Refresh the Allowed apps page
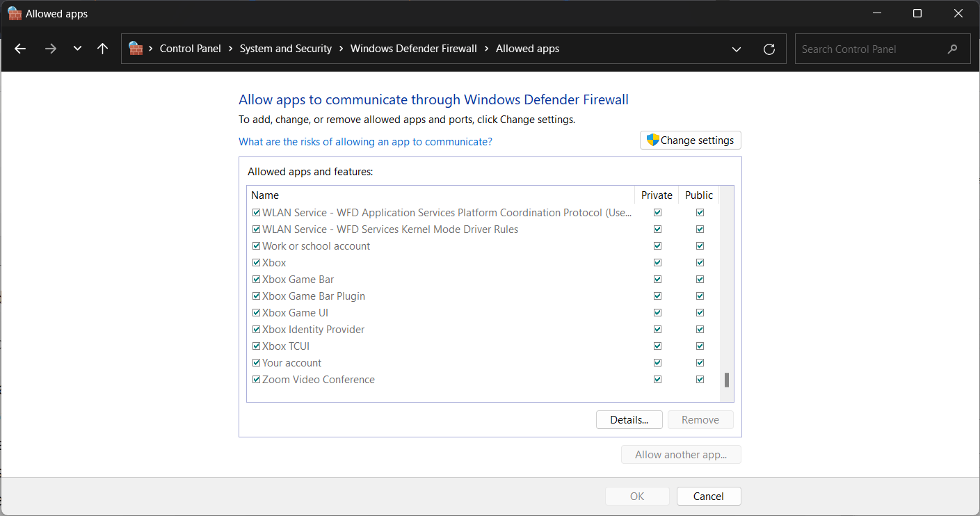The height and width of the screenshot is (516, 980). (769, 49)
